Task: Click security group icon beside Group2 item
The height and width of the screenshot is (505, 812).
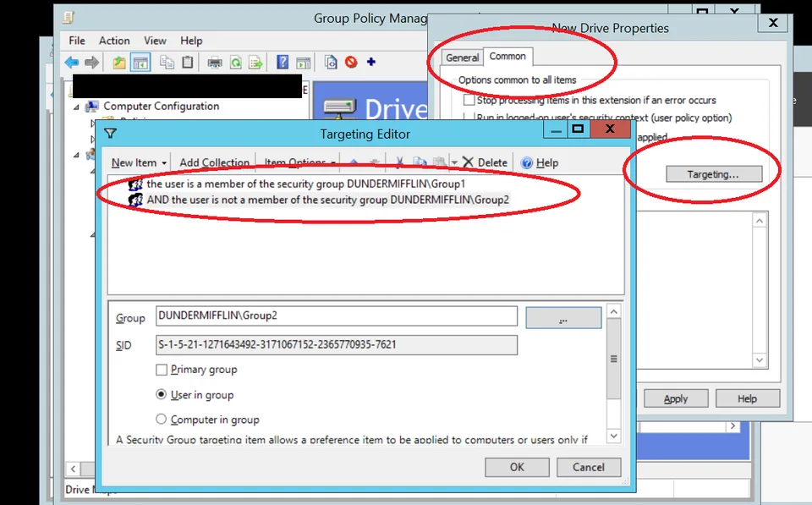Action: click(x=135, y=200)
